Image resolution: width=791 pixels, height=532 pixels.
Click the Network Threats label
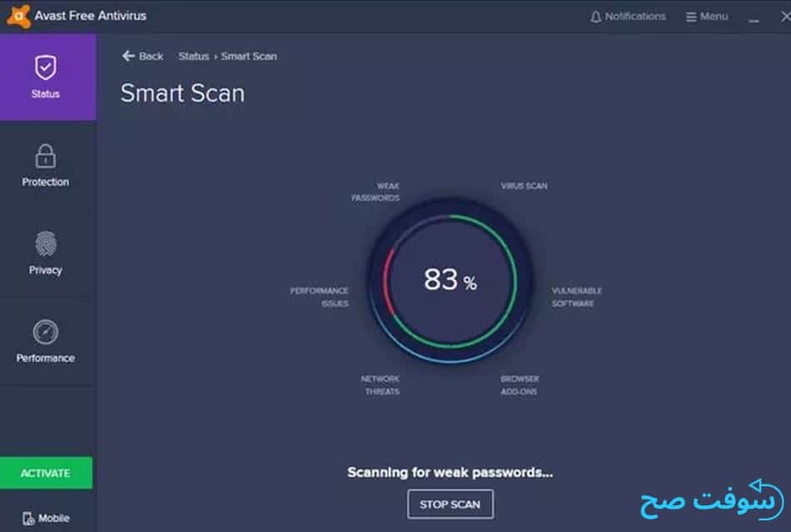(x=381, y=385)
